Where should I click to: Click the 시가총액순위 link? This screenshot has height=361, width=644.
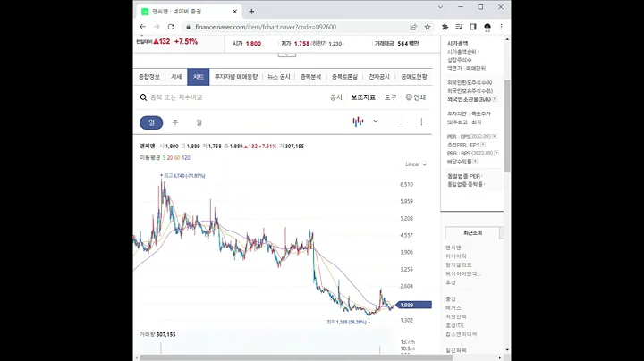(x=462, y=52)
